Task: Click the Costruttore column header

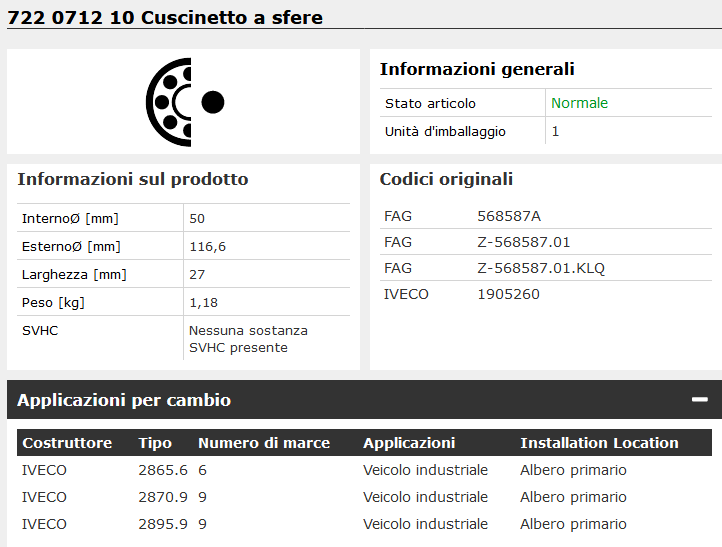Action: (x=67, y=443)
